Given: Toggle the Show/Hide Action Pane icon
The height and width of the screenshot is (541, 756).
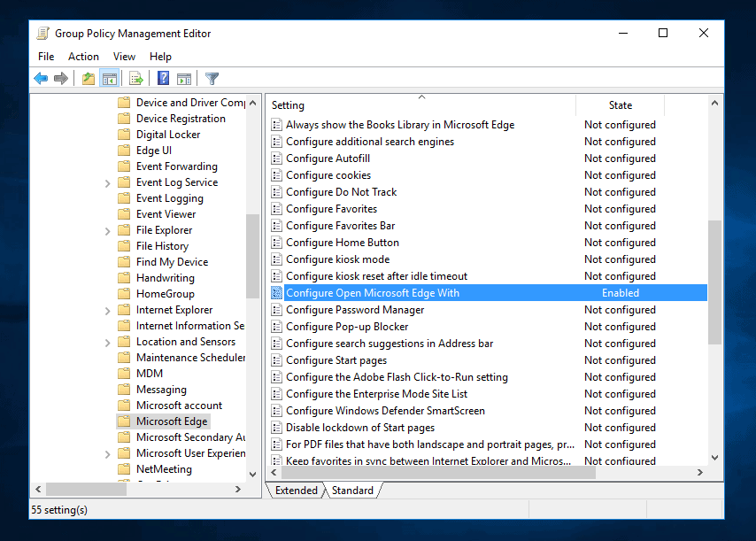Looking at the screenshot, I should [184, 79].
